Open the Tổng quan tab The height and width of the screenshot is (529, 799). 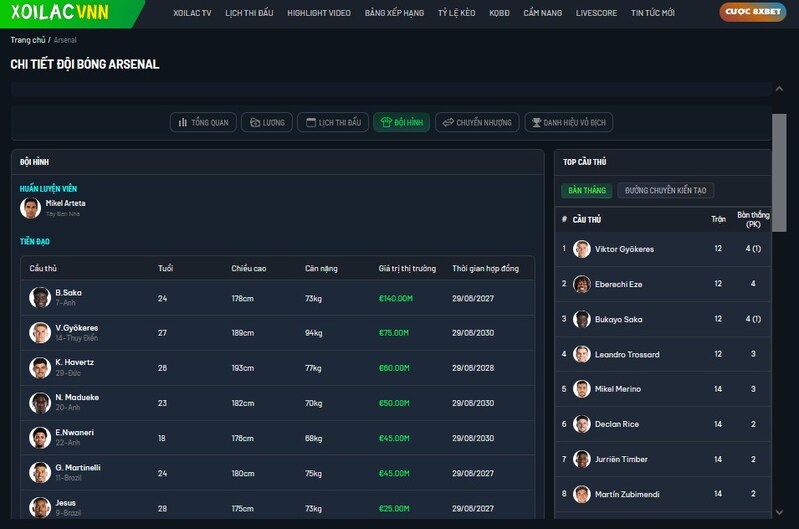203,123
